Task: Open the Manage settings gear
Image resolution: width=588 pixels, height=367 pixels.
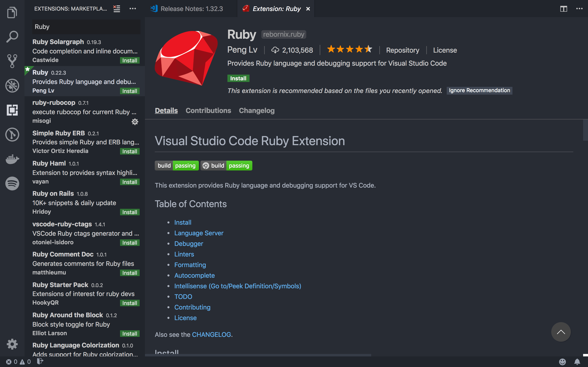Action: (x=12, y=344)
